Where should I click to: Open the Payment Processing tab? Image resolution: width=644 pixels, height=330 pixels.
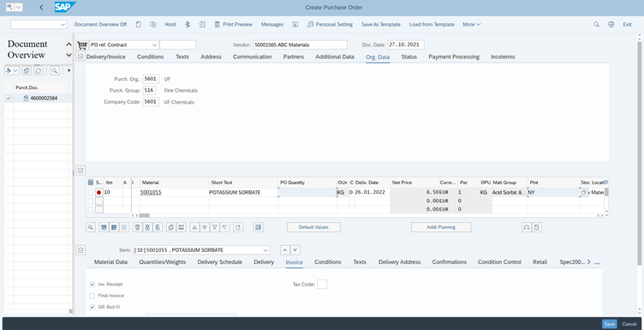(454, 57)
